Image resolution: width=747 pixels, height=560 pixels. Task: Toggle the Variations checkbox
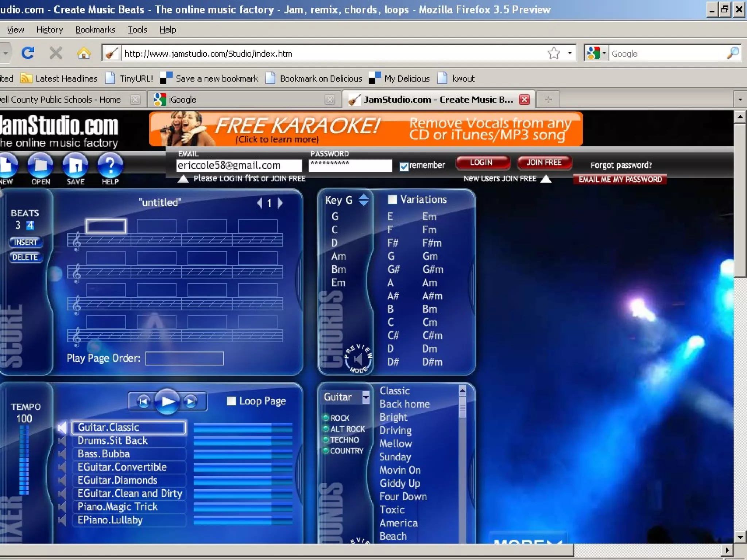click(x=392, y=199)
